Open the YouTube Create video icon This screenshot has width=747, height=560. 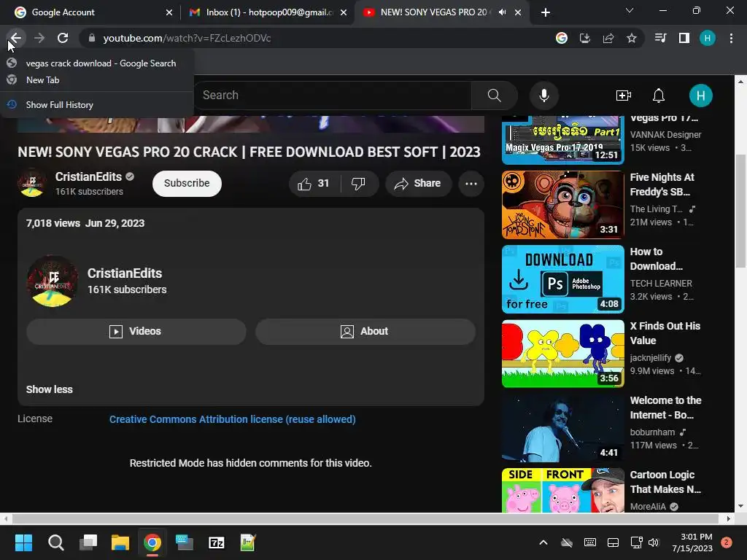624,96
